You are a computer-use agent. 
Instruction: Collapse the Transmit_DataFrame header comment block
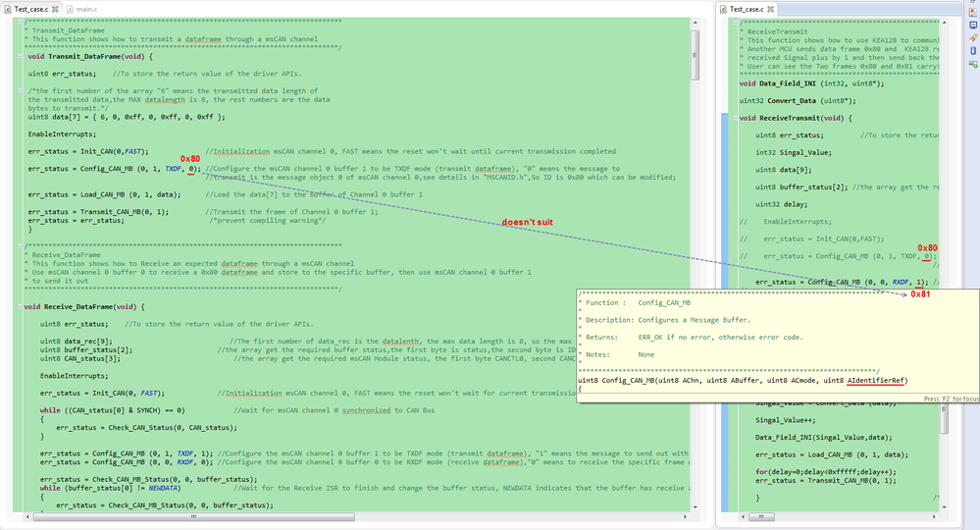pos(20,22)
